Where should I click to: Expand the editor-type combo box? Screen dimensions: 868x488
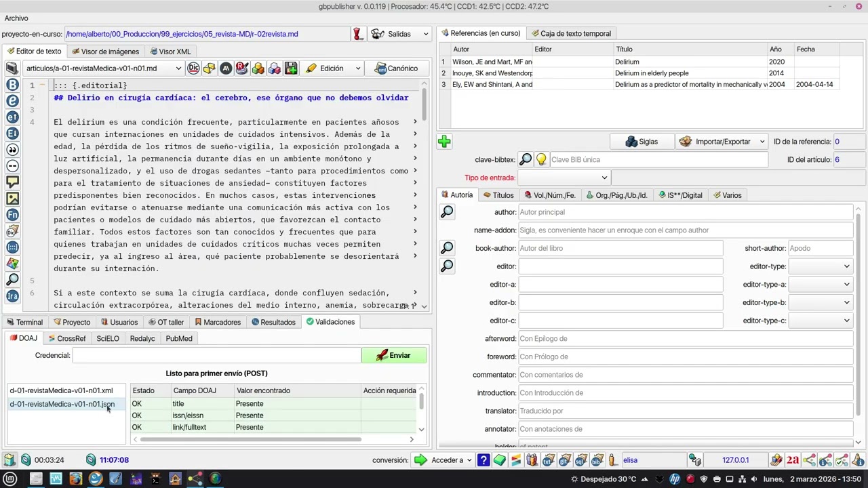[x=821, y=266]
